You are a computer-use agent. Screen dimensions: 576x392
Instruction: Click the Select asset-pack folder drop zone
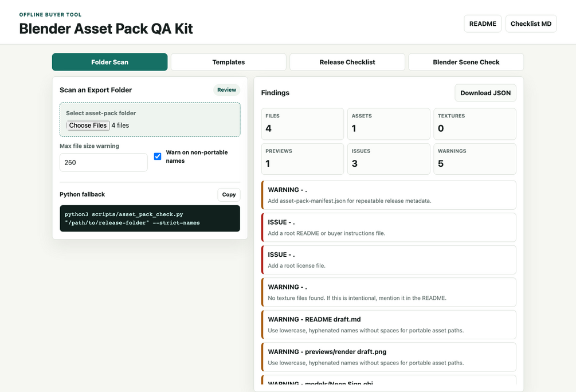(x=150, y=120)
